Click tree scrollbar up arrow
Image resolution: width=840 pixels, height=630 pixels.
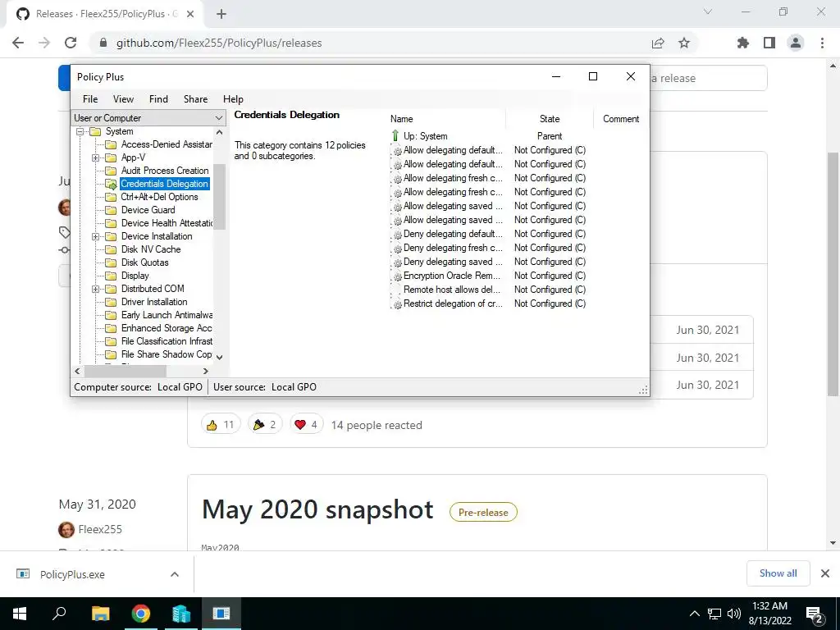pyautogui.click(x=220, y=132)
